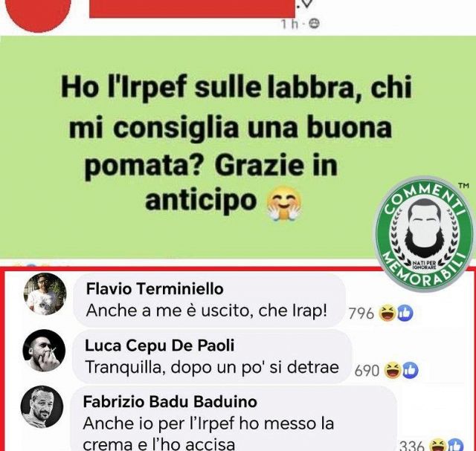Click the laughing reaction next to 336
Screen dimensions: 476x451
tap(438, 445)
